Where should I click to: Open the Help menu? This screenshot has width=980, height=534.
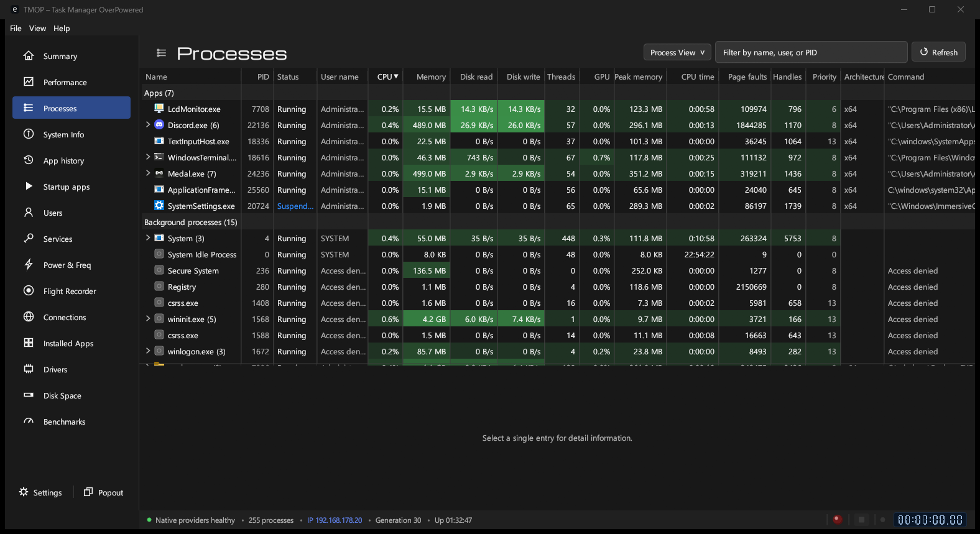click(x=62, y=29)
